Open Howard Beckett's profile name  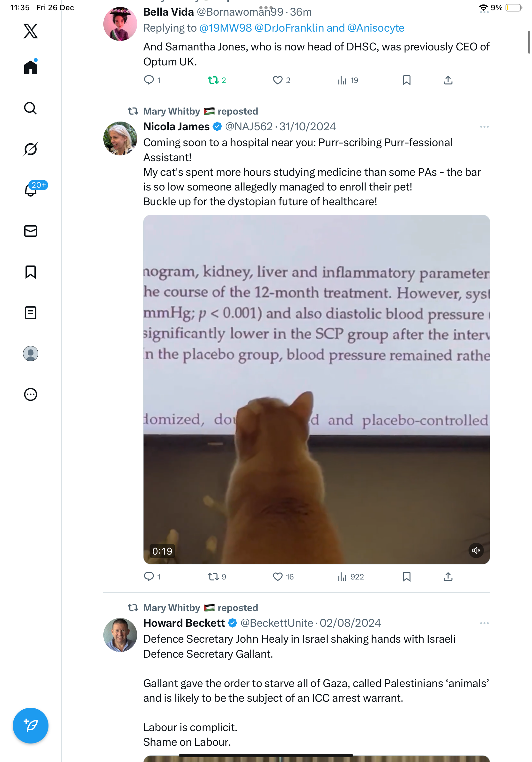pyautogui.click(x=184, y=623)
